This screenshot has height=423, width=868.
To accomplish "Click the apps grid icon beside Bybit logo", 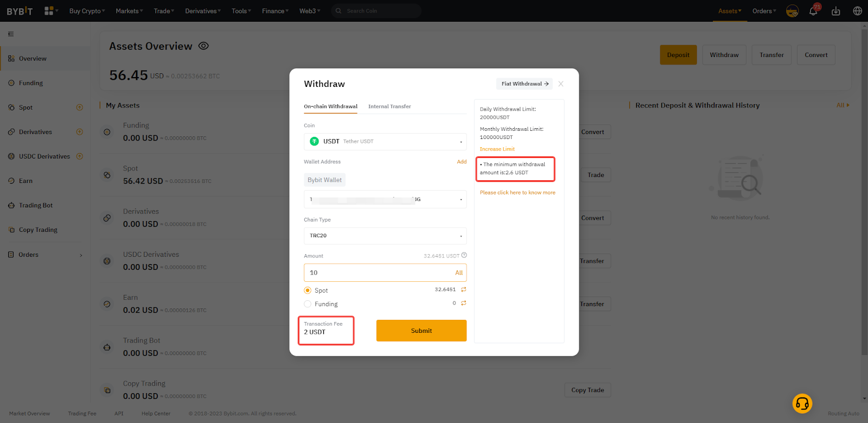I will tap(49, 11).
